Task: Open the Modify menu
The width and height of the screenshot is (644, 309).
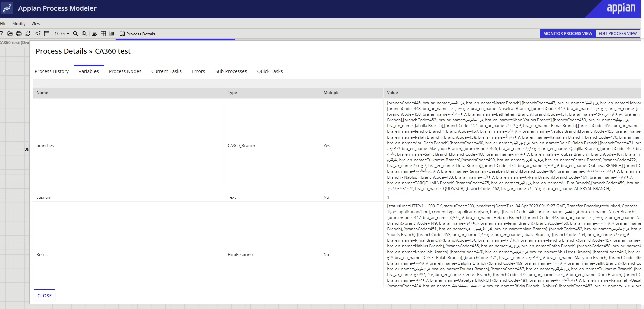Action: tap(19, 24)
